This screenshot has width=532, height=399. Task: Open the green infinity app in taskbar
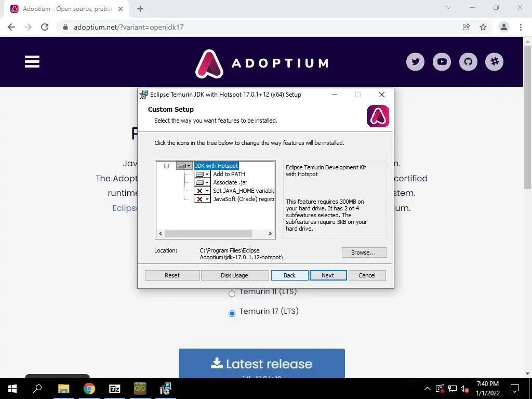tap(140, 389)
